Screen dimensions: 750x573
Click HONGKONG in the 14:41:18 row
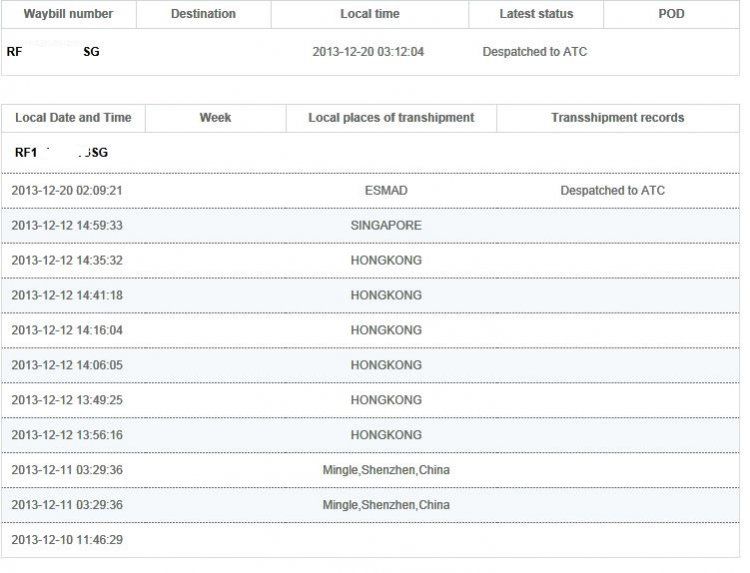tap(386, 295)
